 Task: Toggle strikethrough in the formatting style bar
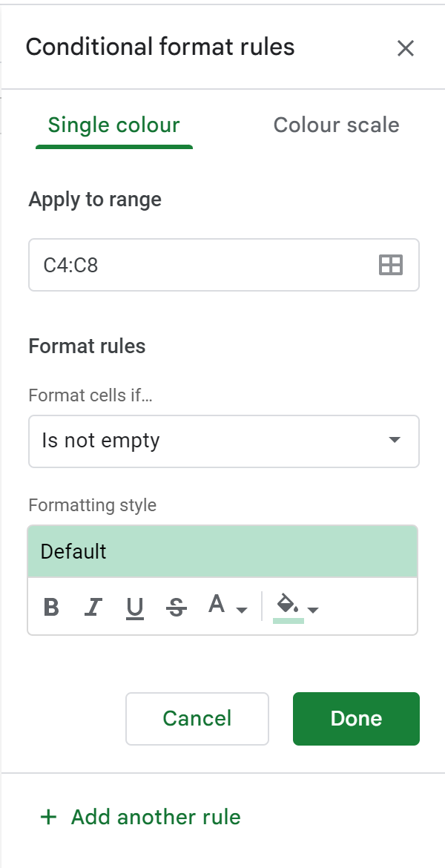pyautogui.click(x=176, y=607)
